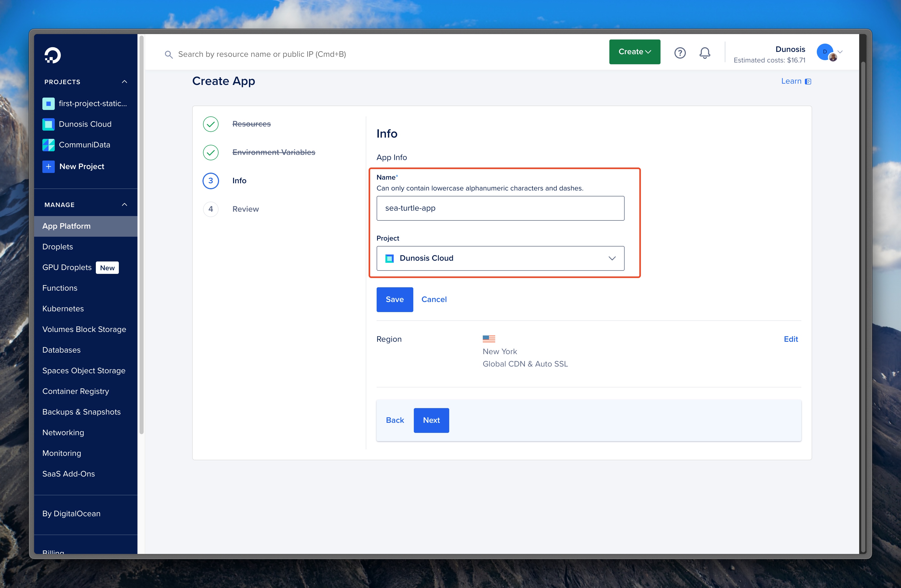Click the step 4 circle icon
The height and width of the screenshot is (588, 901).
coord(211,209)
